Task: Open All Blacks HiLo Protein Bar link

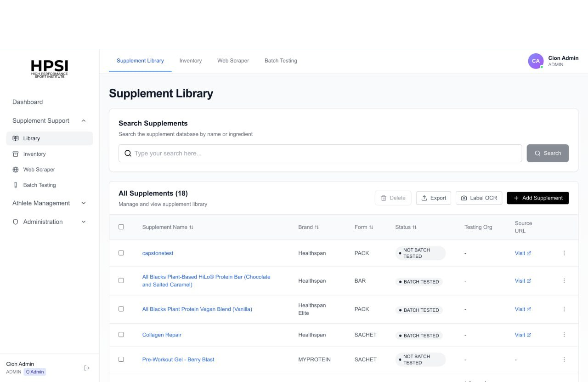Action: coord(206,281)
